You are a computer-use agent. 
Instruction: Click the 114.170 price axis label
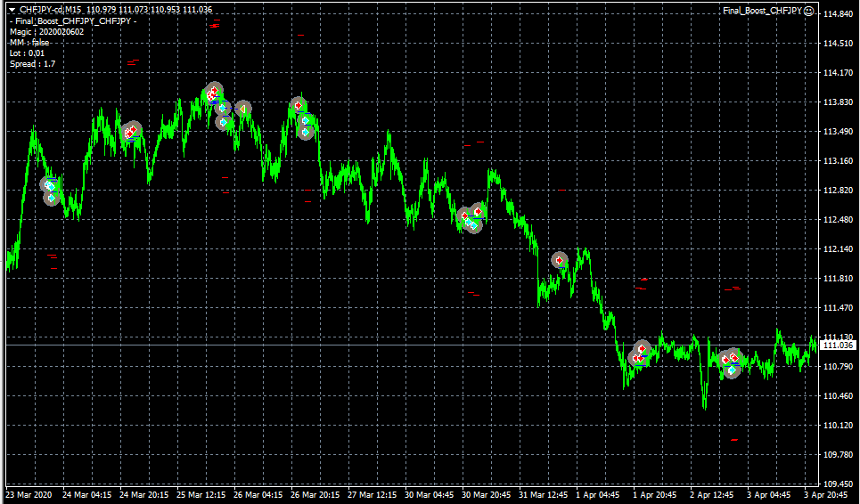839,73
